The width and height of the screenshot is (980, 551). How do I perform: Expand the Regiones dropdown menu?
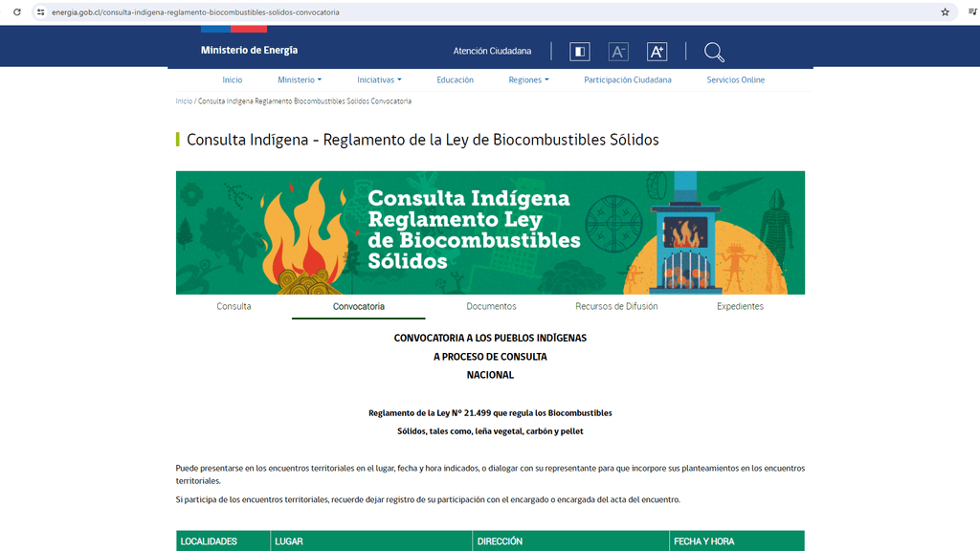pyautogui.click(x=528, y=80)
